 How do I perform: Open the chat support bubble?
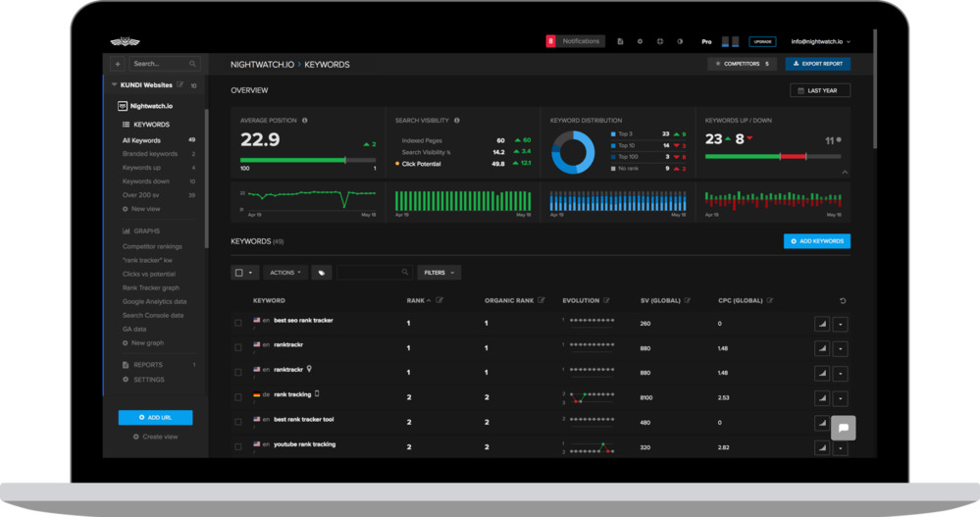(843, 428)
